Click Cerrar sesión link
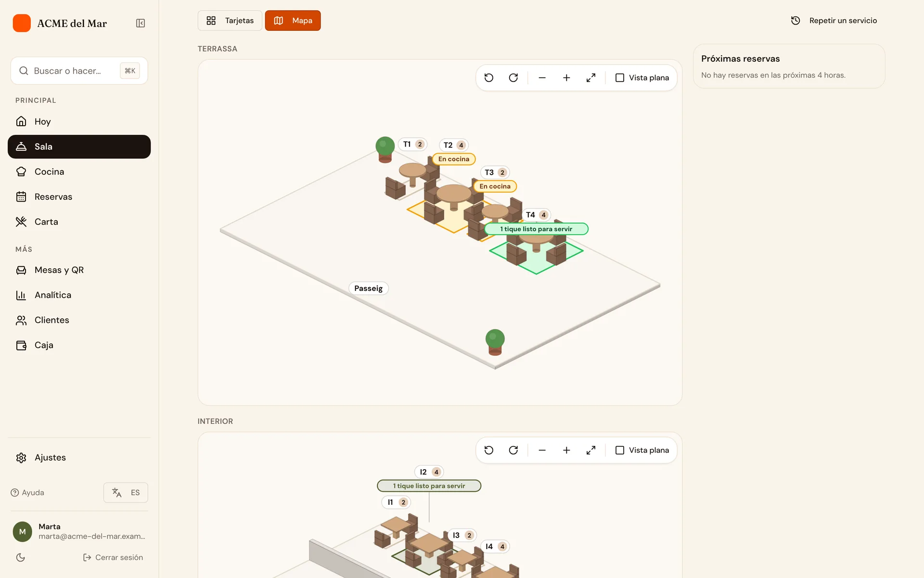This screenshot has height=578, width=924. tap(114, 557)
